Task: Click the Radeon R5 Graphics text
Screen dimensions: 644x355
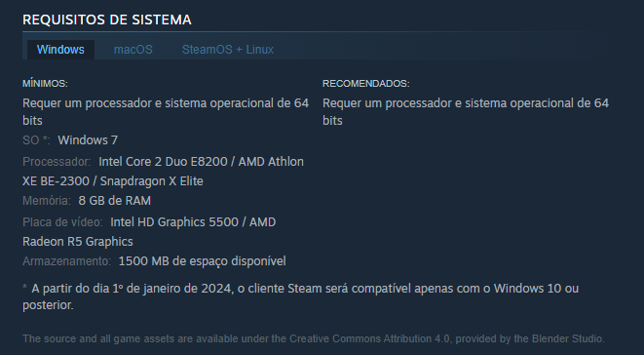Action: [78, 242]
